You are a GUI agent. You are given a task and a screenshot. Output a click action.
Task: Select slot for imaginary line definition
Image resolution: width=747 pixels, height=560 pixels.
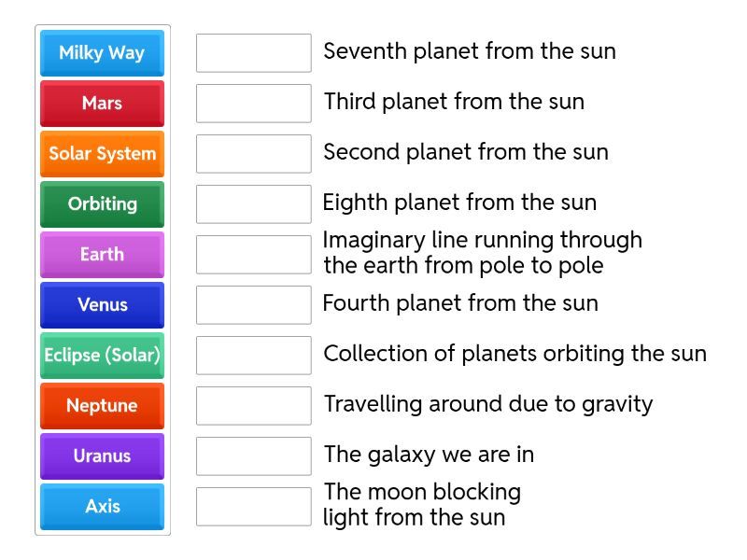(253, 254)
